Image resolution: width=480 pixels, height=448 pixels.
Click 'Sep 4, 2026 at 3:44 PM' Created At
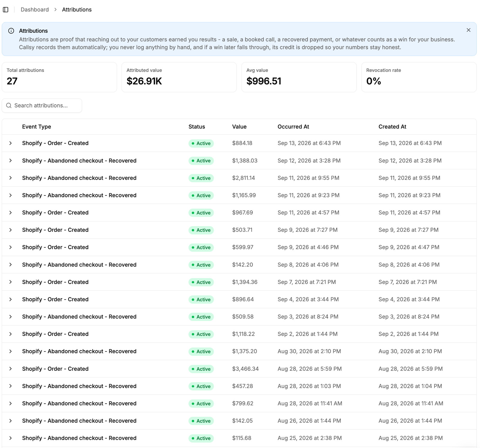tap(409, 299)
